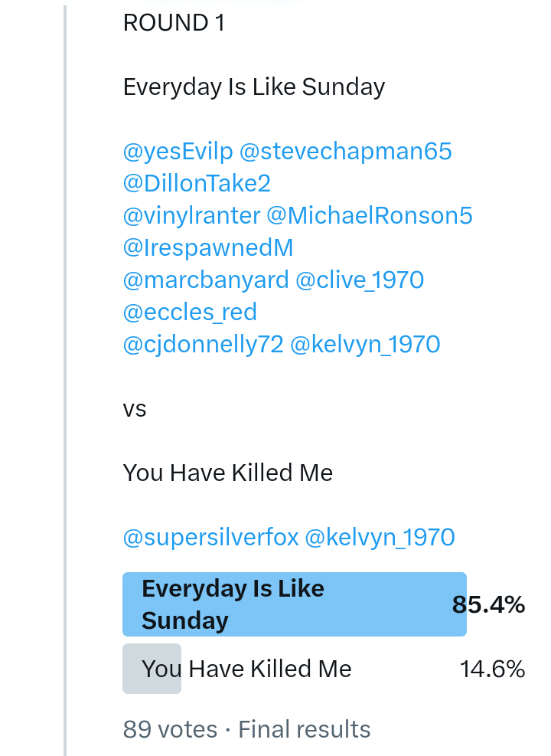551x756 pixels.
Task: Open the @vinylranter mention
Action: pos(191,216)
